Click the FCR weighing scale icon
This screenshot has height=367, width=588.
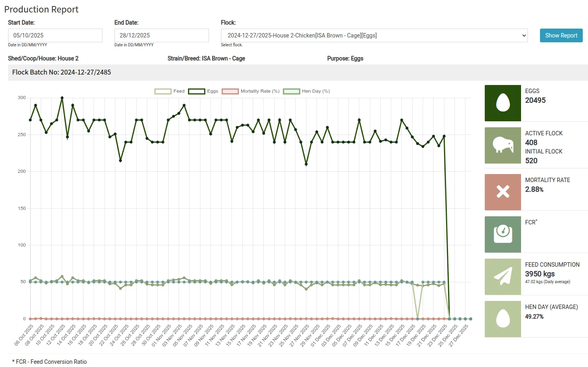[x=503, y=234]
